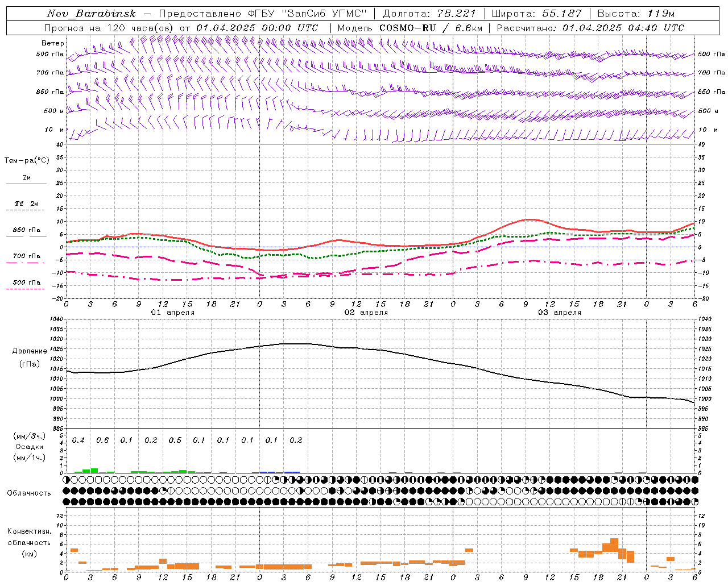Click the "Широта: 55.187" header field
The width and height of the screenshot is (728, 582).
tap(536, 14)
